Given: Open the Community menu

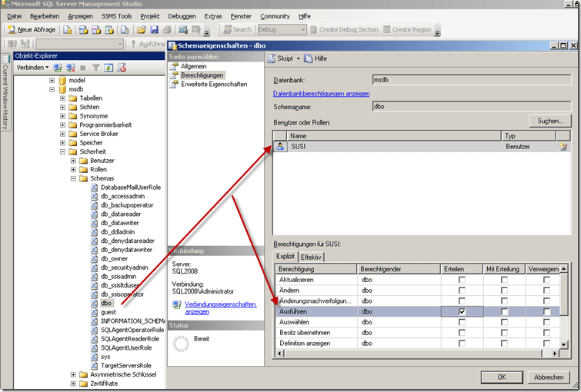Looking at the screenshot, I should [x=275, y=16].
